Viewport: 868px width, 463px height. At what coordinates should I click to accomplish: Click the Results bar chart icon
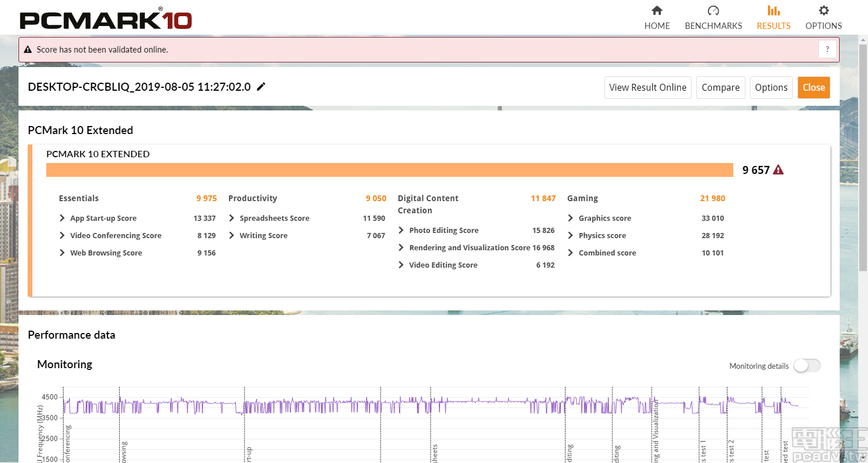[x=773, y=10]
